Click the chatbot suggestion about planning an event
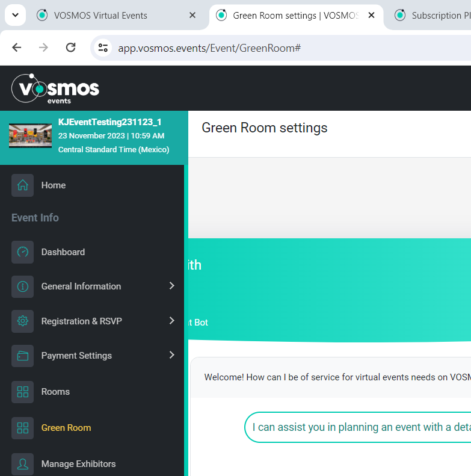This screenshot has width=471, height=476. (x=358, y=427)
